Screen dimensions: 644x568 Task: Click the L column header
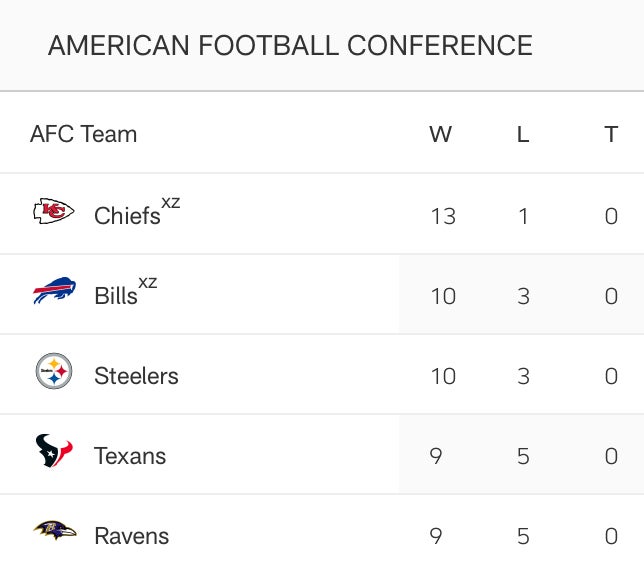click(522, 135)
